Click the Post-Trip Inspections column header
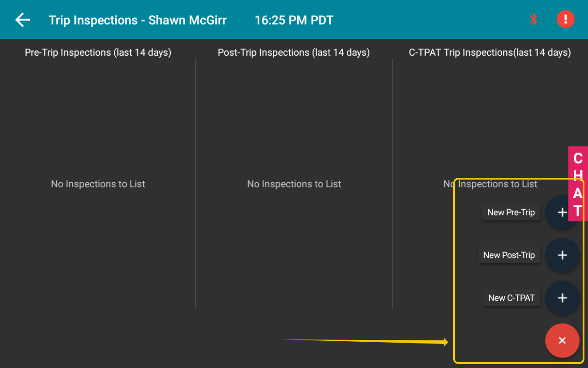 point(294,53)
